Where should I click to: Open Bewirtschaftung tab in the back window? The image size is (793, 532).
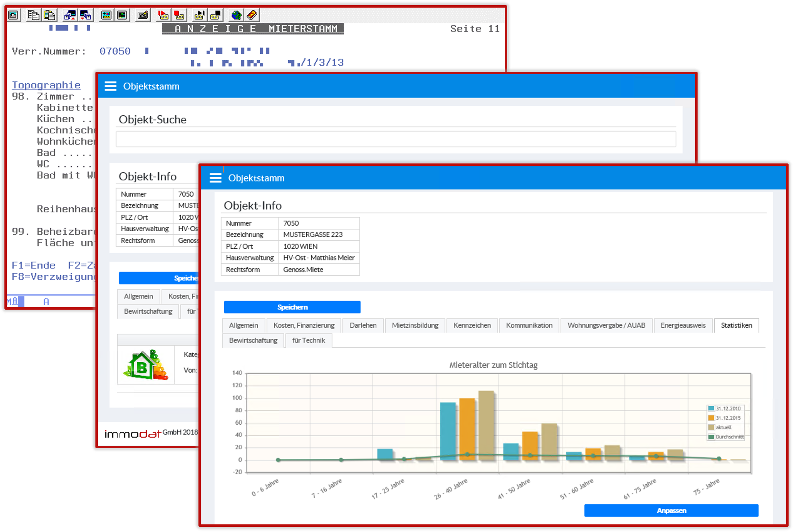point(148,311)
